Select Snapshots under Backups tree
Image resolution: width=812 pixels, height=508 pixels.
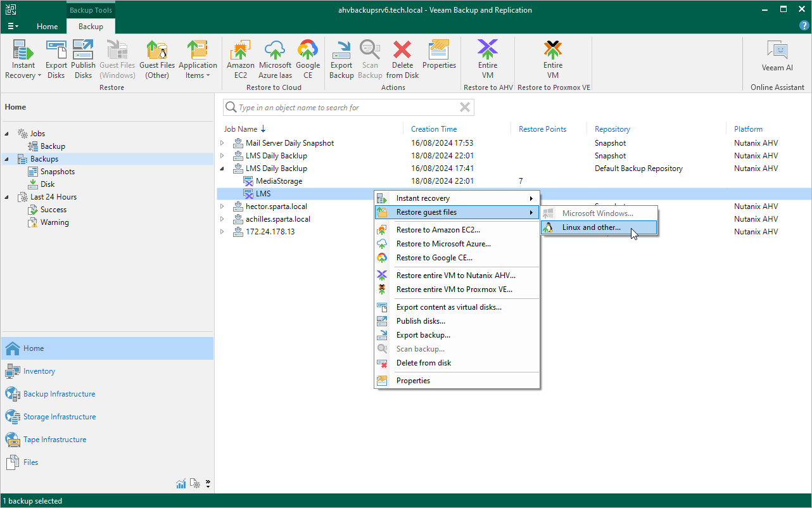[x=57, y=172]
